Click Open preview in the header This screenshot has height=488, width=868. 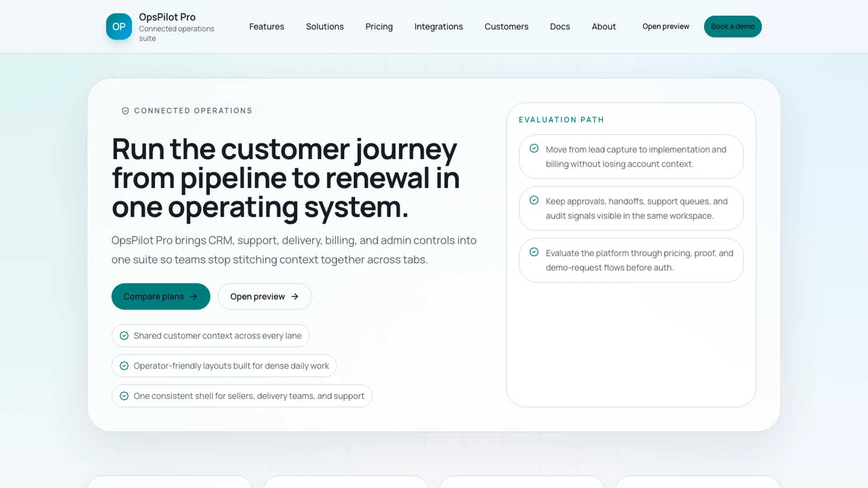point(665,27)
